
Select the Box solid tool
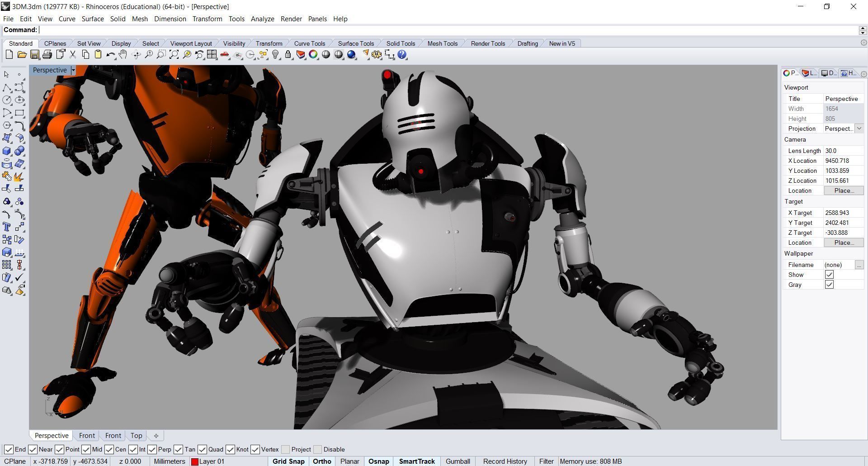click(x=7, y=151)
